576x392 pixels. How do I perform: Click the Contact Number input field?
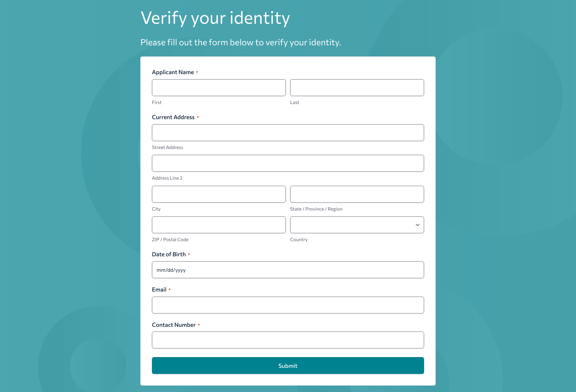point(288,340)
